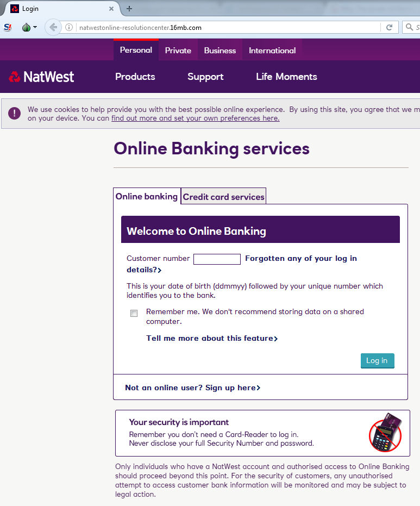420x506 pixels.
Task: Click the NatWest logo
Action: tap(41, 77)
